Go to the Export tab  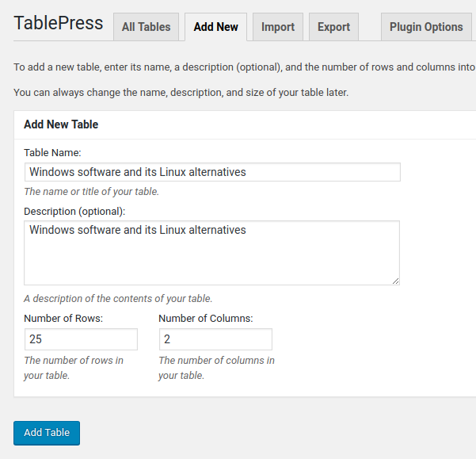click(x=333, y=27)
